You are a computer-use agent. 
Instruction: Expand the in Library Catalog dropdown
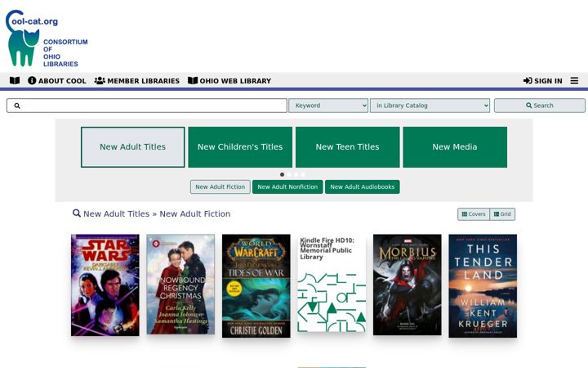click(430, 105)
